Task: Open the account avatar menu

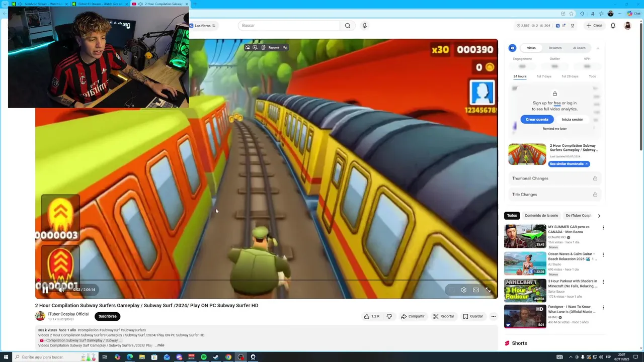Action: coord(627,26)
